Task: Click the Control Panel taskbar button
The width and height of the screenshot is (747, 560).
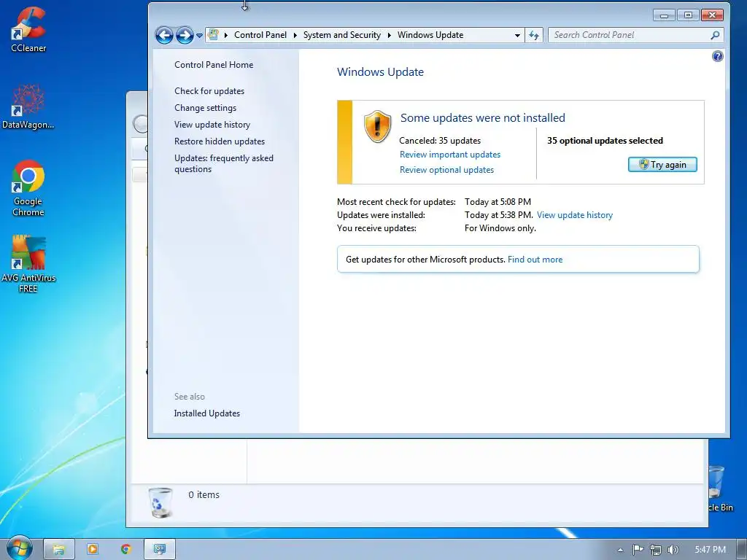Action: [160, 550]
